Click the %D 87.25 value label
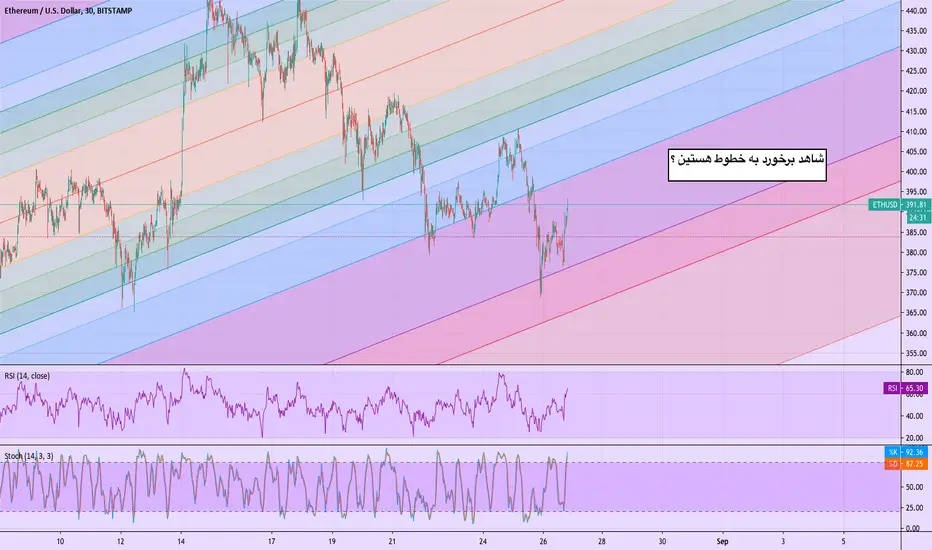 point(906,464)
